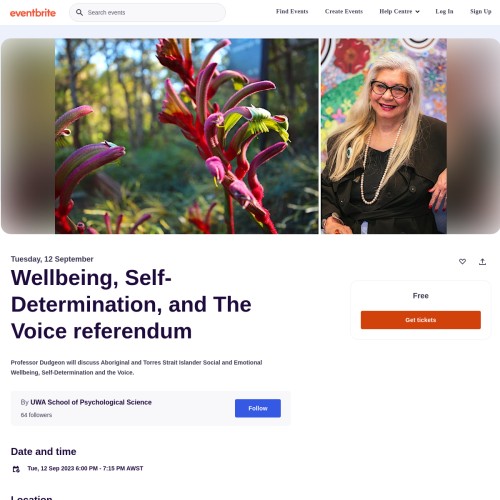Click the calendar icon beside event date

coord(16,469)
